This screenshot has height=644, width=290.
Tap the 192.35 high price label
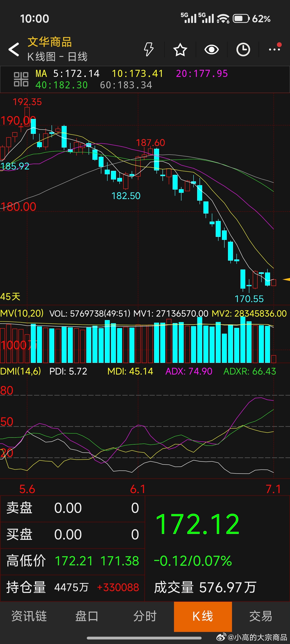click(x=27, y=102)
